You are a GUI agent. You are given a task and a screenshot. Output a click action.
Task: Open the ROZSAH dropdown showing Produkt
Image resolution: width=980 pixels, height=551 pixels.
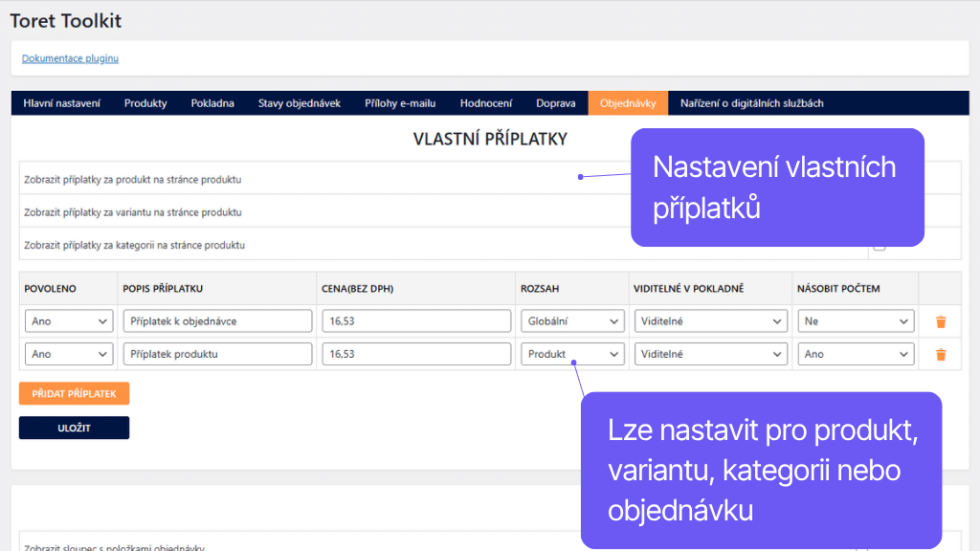tap(571, 353)
